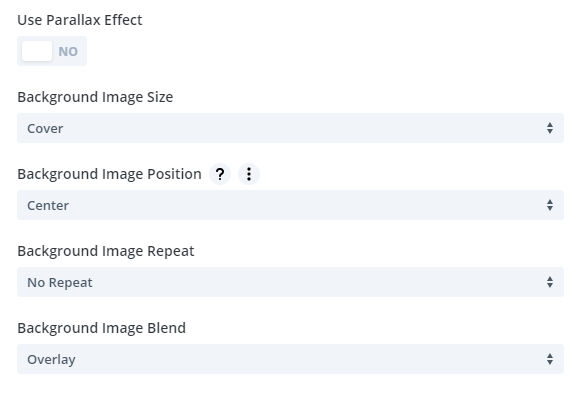Open the three-dot options menu icon

click(249, 174)
